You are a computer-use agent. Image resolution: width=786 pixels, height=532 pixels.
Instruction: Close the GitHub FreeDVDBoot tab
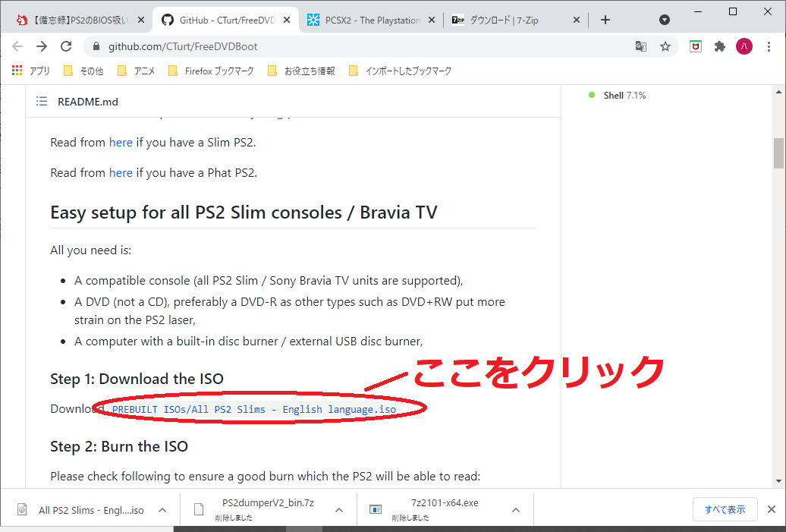(287, 20)
